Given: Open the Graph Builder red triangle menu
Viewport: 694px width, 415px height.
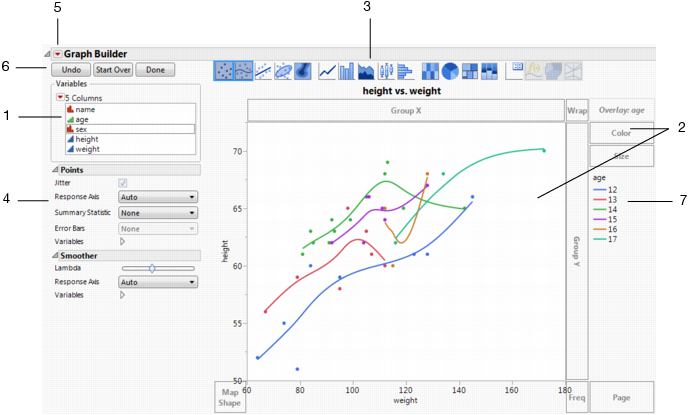Looking at the screenshot, I should tap(58, 54).
